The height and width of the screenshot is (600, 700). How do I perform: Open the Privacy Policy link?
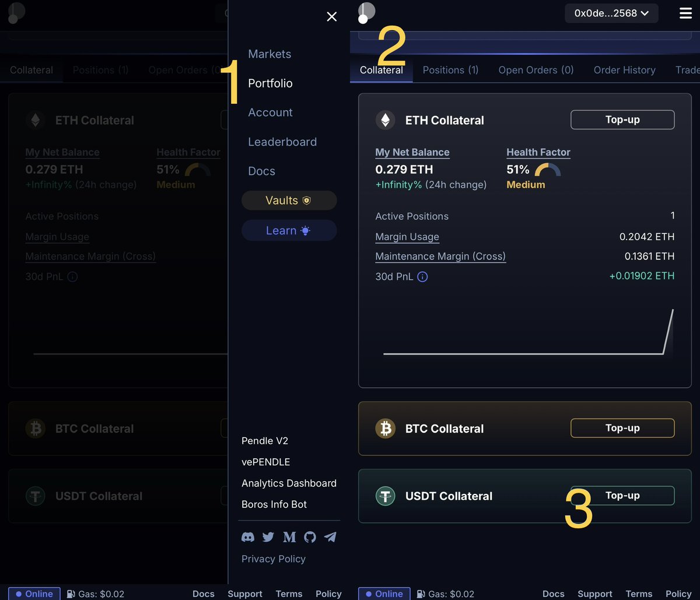click(274, 559)
